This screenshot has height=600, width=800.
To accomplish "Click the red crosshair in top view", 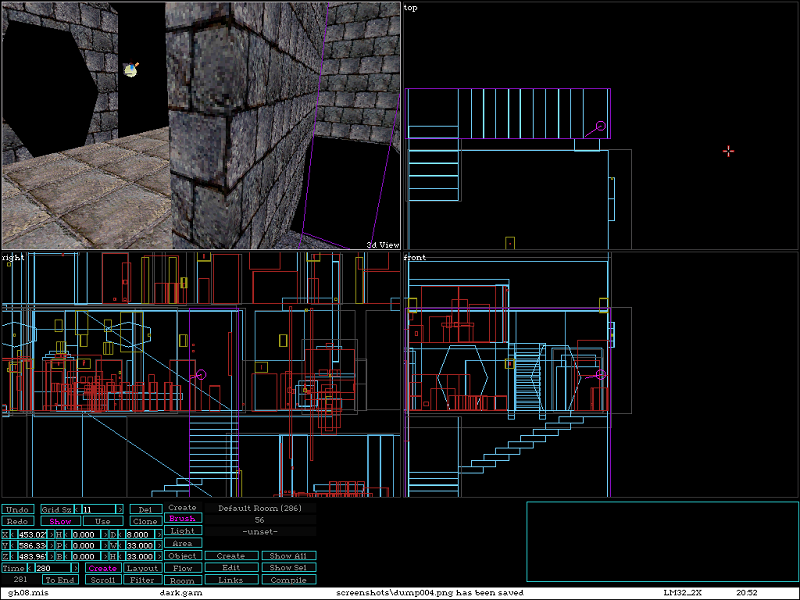I will point(728,151).
